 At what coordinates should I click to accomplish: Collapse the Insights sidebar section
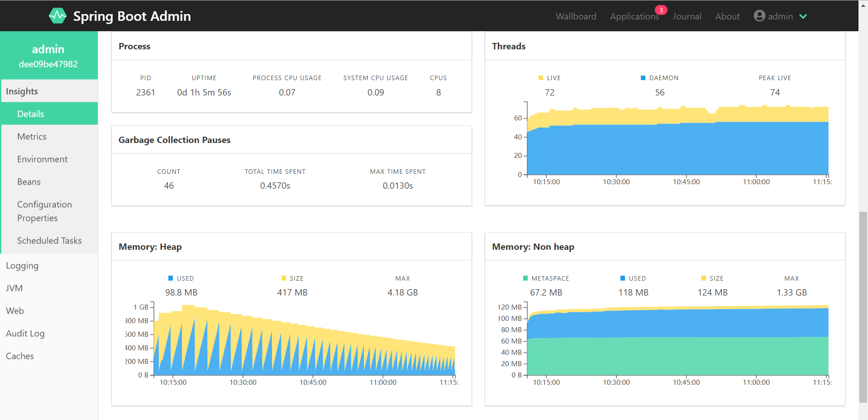(22, 91)
